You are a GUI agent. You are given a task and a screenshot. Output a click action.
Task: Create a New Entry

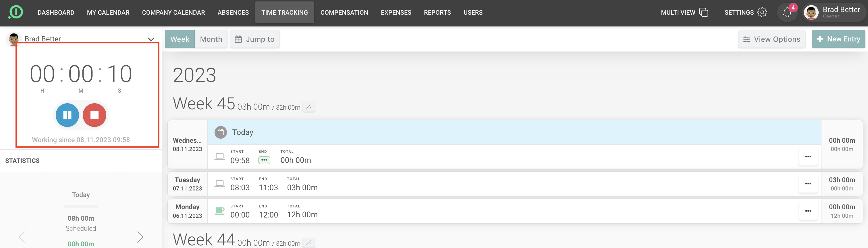pos(838,39)
